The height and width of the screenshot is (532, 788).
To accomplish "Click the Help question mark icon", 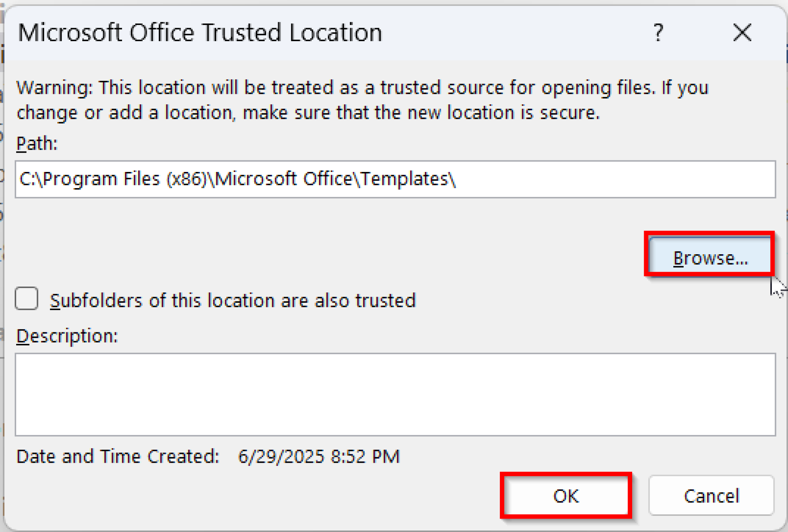I will (x=659, y=33).
